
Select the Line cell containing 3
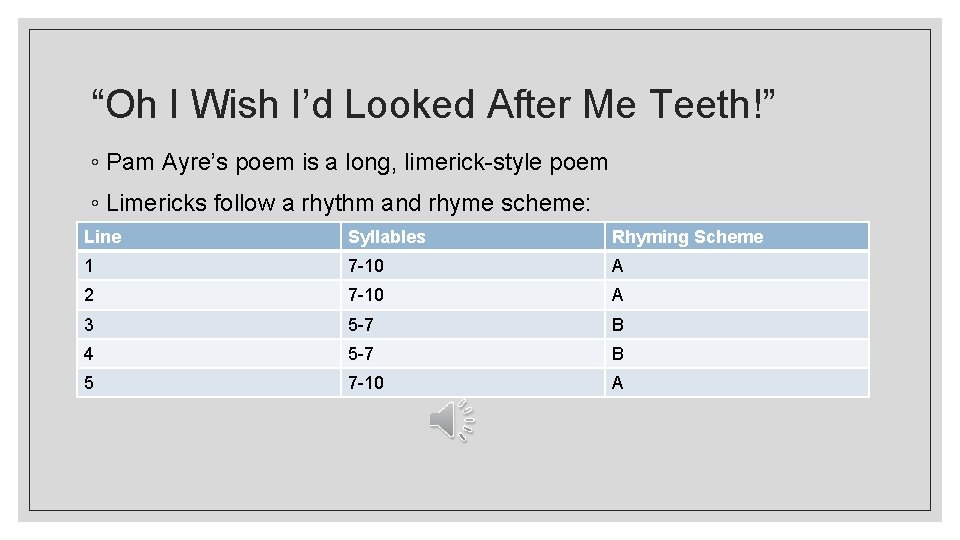tap(208, 324)
